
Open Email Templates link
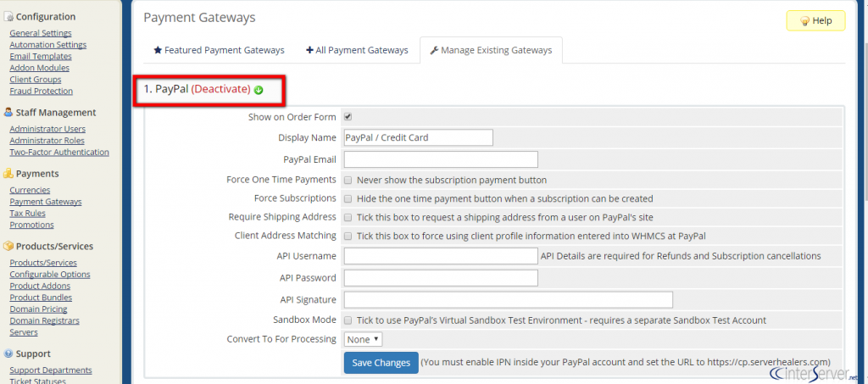pos(41,57)
